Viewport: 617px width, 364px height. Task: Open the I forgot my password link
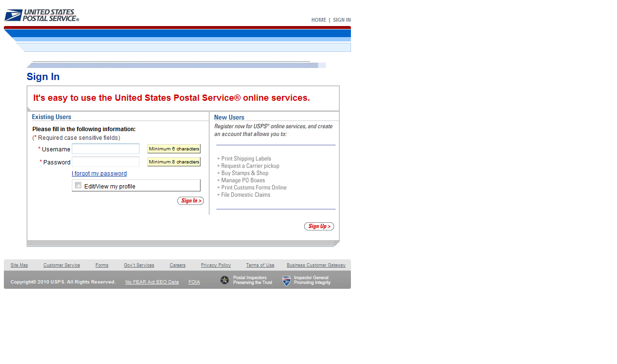99,173
